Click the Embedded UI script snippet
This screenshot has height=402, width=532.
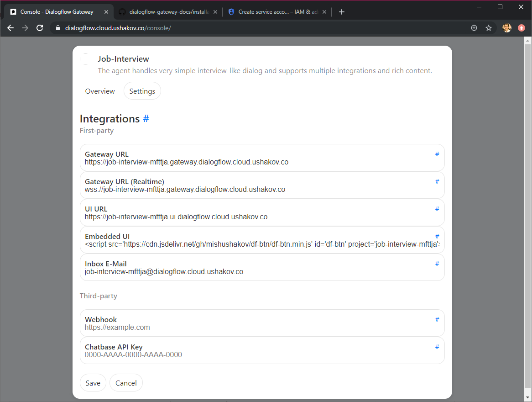[262, 244]
